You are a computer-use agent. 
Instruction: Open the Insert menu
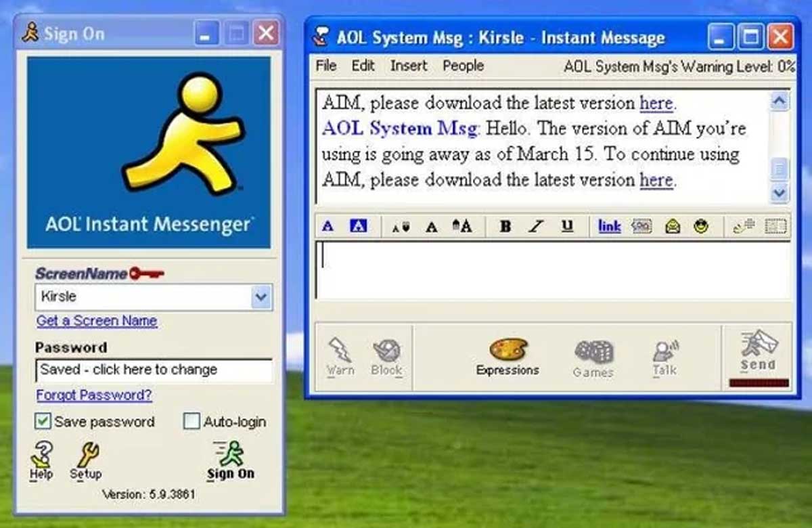tap(409, 66)
